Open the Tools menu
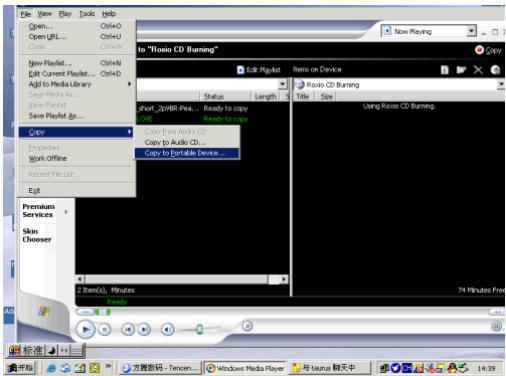This screenshot has height=376, width=506. click(x=87, y=14)
